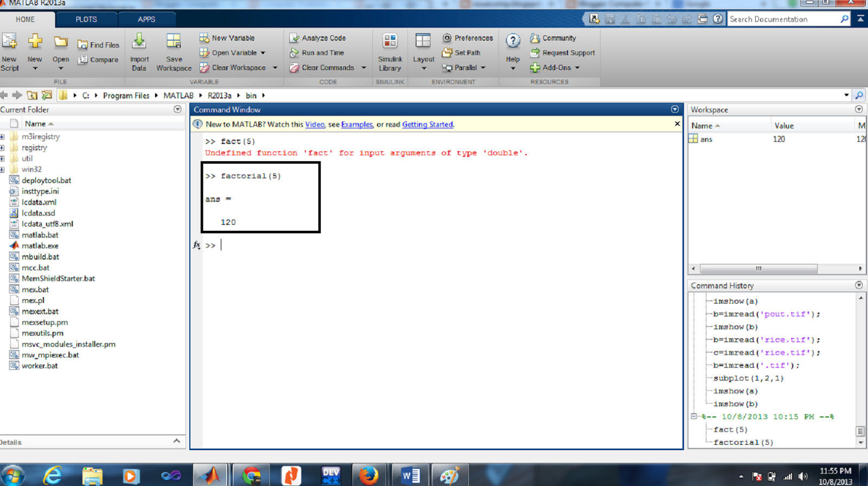Open the Video link
This screenshot has width=868, height=486.
click(x=315, y=124)
